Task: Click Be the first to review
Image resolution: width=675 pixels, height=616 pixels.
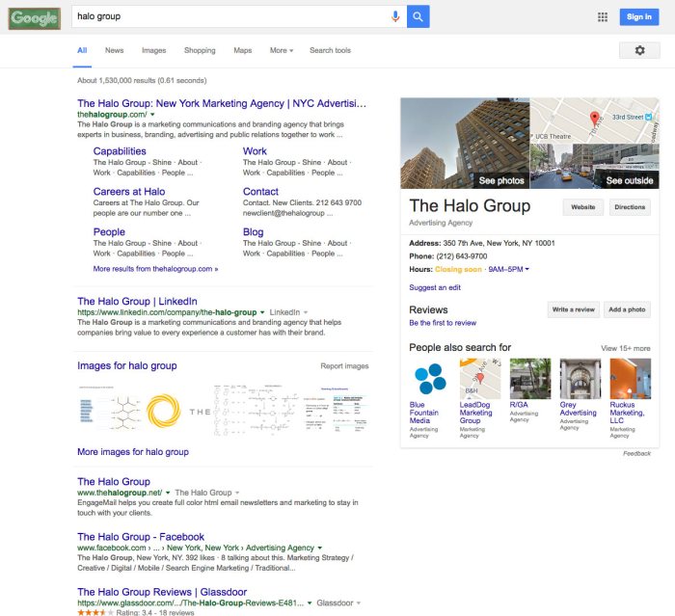Action: point(443,323)
